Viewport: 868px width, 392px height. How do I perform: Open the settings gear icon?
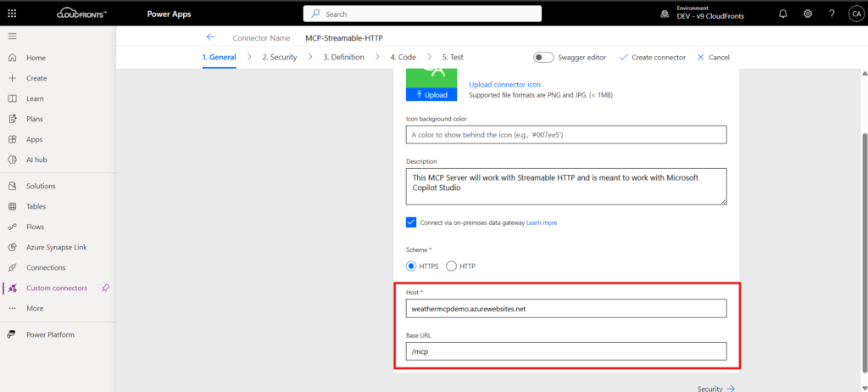click(808, 14)
